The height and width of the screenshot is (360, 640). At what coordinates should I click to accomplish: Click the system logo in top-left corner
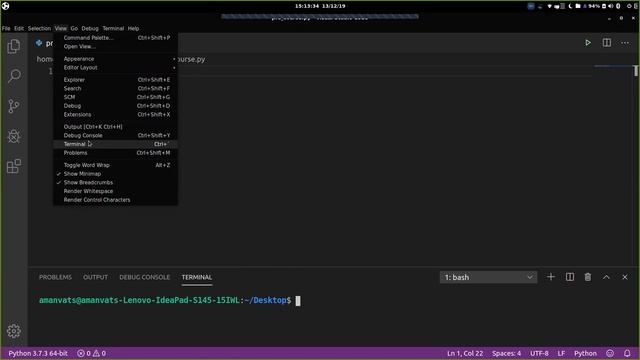click(x=5, y=6)
